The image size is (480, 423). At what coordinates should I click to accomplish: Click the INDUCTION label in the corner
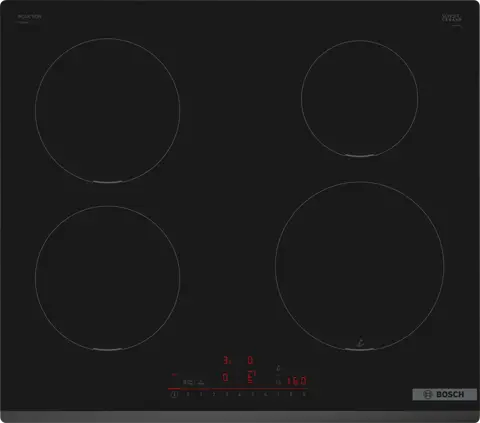click(x=29, y=17)
